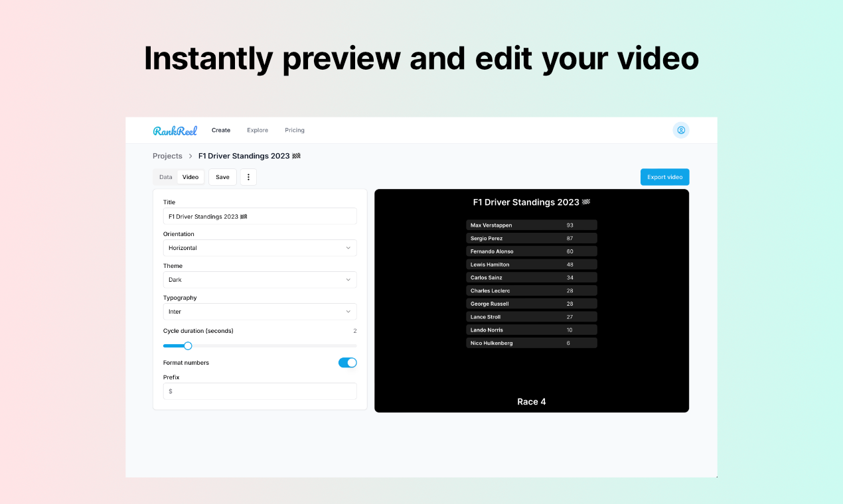Viewport: 843px width, 504px height.
Task: Click the Fernando Alonso row in preview
Action: point(532,251)
